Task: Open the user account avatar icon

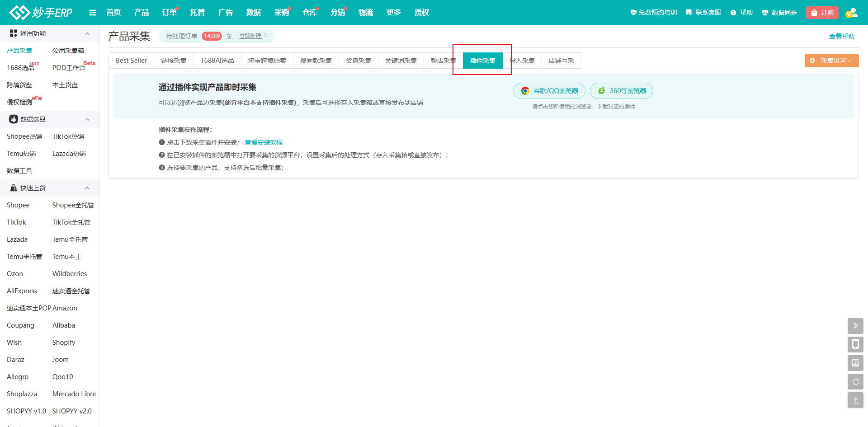Action: pyautogui.click(x=851, y=13)
